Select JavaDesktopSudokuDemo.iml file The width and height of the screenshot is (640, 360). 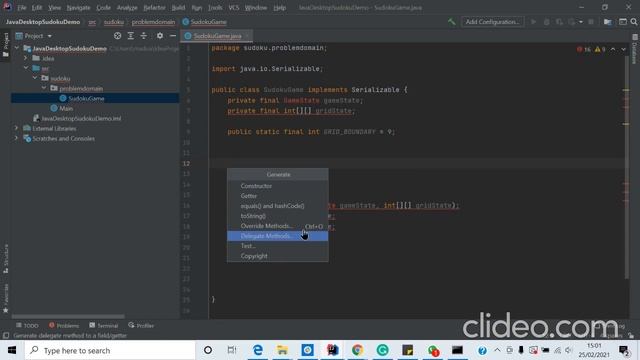tap(81, 118)
